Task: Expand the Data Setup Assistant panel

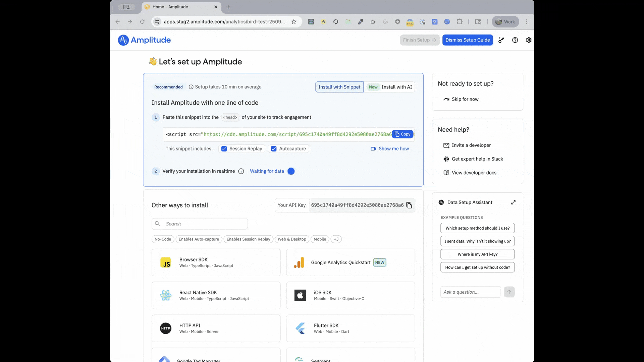Action: click(513, 202)
